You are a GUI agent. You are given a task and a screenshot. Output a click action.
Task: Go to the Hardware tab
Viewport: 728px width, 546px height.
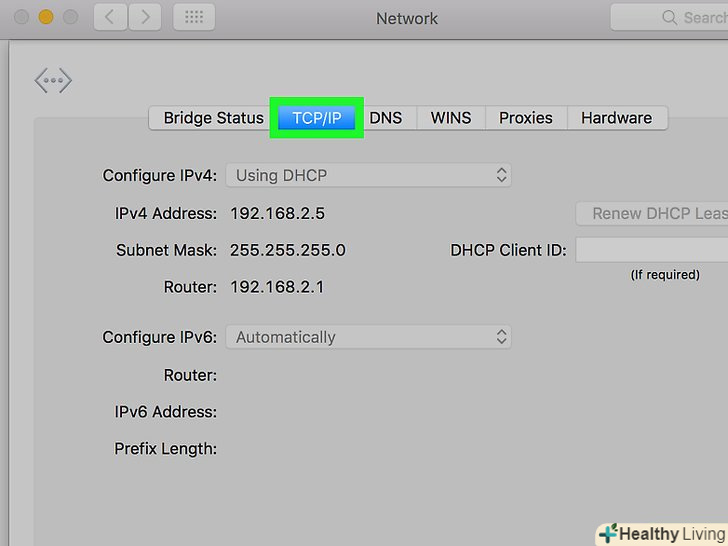pos(616,118)
